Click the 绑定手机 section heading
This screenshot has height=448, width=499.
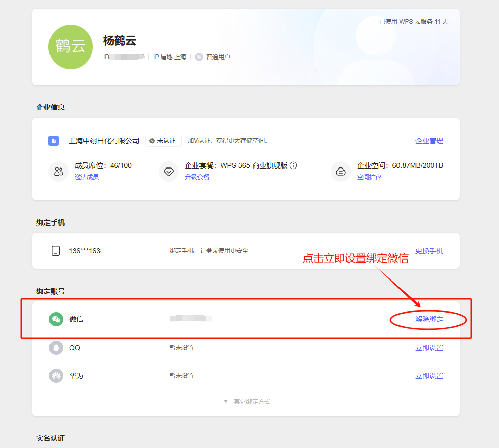51,222
